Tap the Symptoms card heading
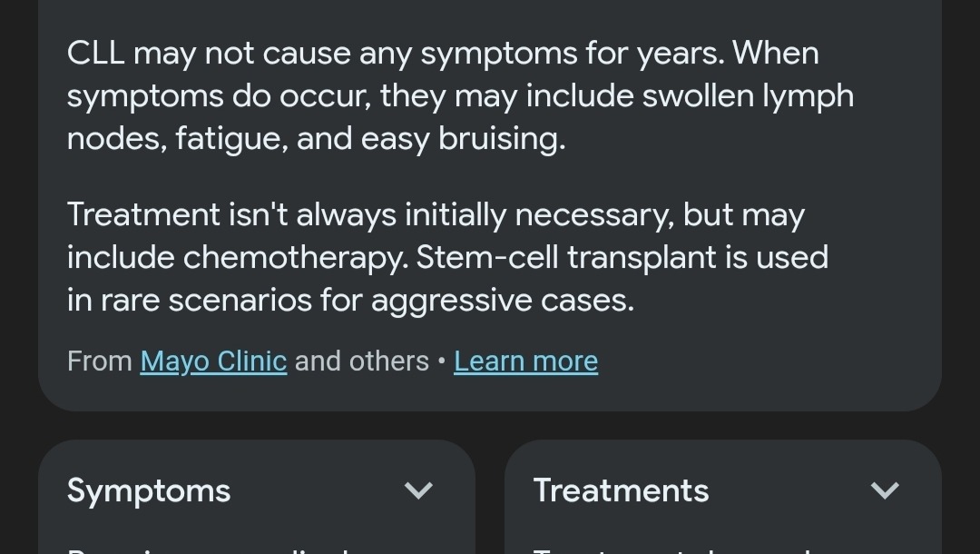The image size is (980, 554). [x=149, y=490]
